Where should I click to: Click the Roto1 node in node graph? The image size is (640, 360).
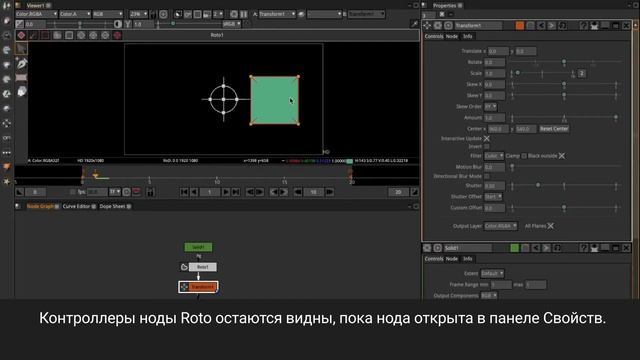pos(202,267)
